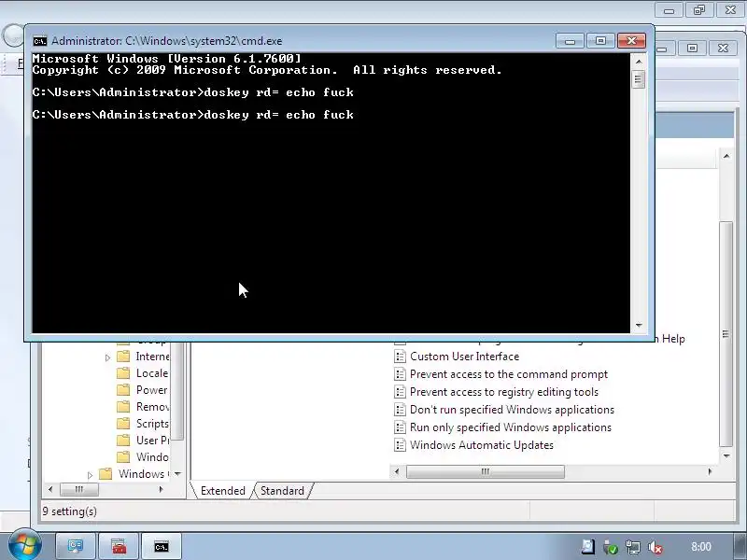The height and width of the screenshot is (560, 747).
Task: Select the Windows Automatic Updates setting
Action: pyautogui.click(x=482, y=445)
